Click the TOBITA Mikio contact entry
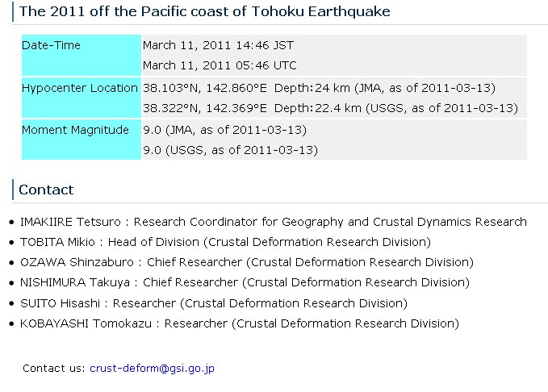 (225, 242)
